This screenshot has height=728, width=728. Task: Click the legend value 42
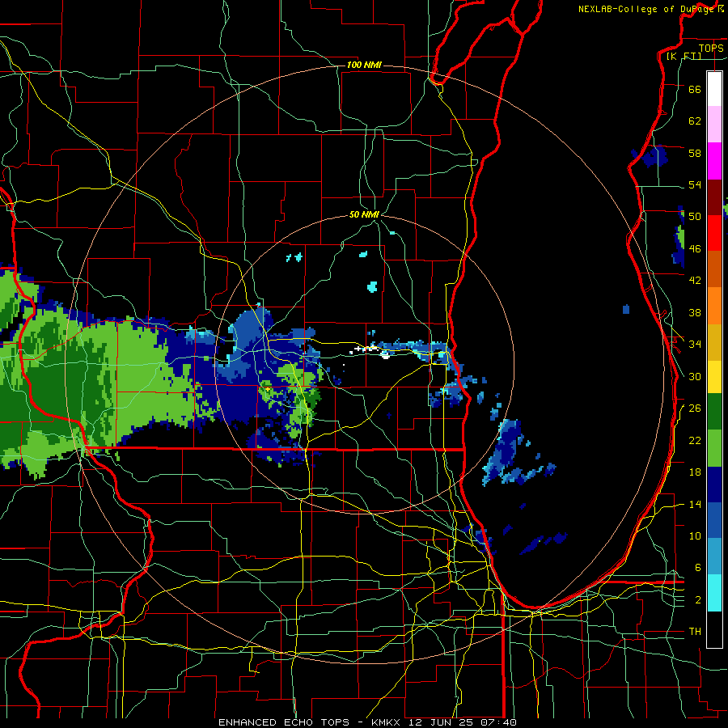(x=695, y=281)
